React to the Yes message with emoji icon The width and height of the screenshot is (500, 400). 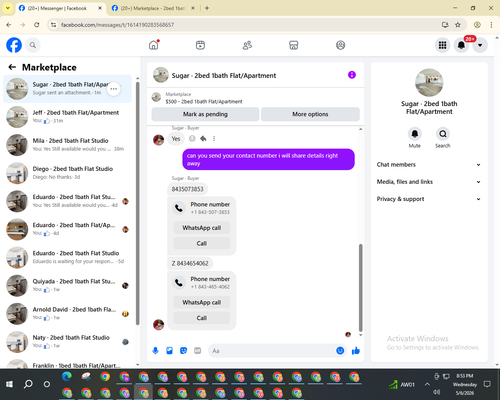point(192,138)
